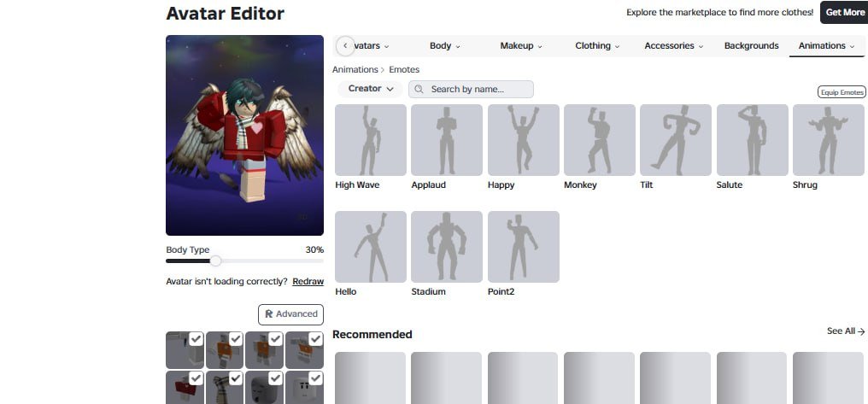This screenshot has width=868, height=404.
Task: Choose the Salute emote thumbnail
Action: pyautogui.click(x=753, y=140)
